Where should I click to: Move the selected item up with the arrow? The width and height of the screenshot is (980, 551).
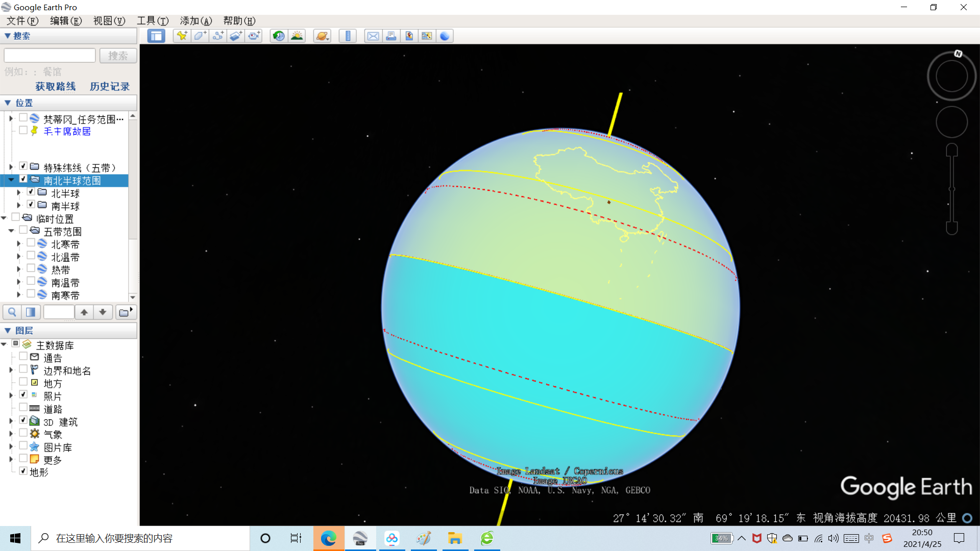coord(84,312)
